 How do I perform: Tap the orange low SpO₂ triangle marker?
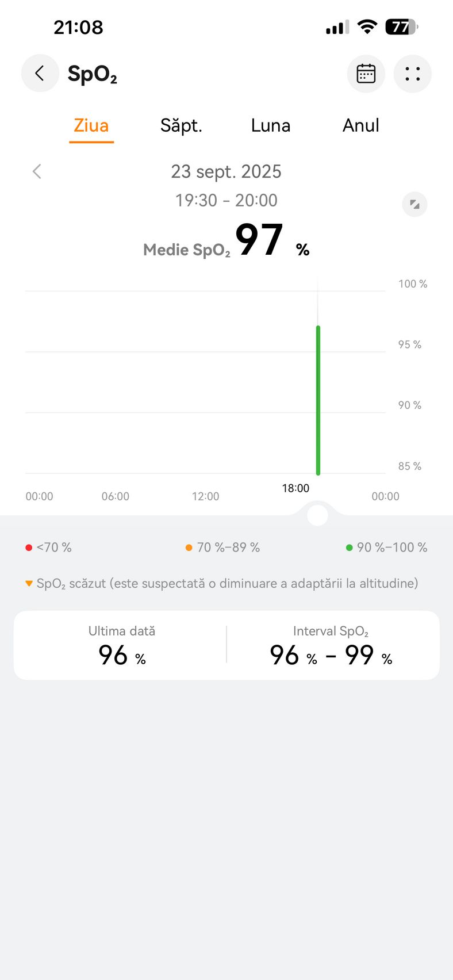(29, 584)
